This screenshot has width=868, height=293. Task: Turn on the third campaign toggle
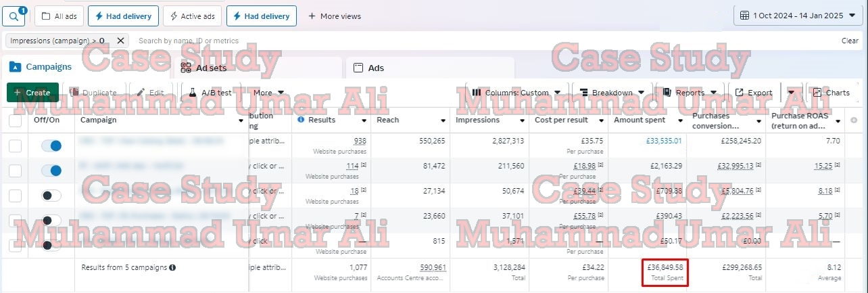click(x=51, y=196)
